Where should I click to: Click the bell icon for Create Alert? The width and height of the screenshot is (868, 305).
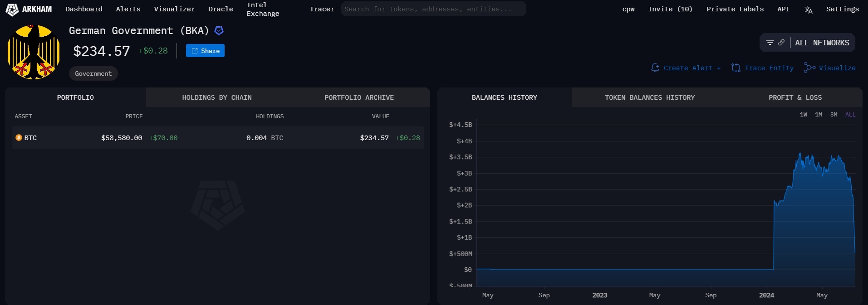(x=655, y=68)
